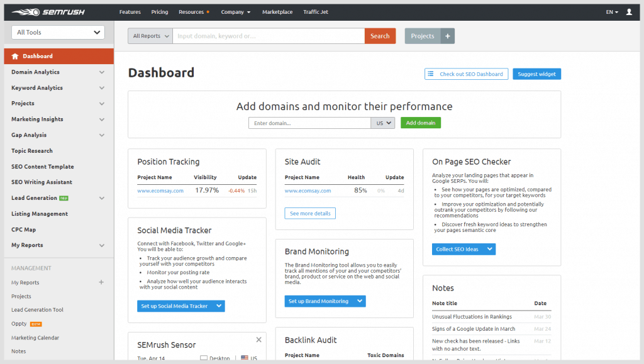The image size is (644, 364).
Task: Open Resources menu
Action: (194, 12)
